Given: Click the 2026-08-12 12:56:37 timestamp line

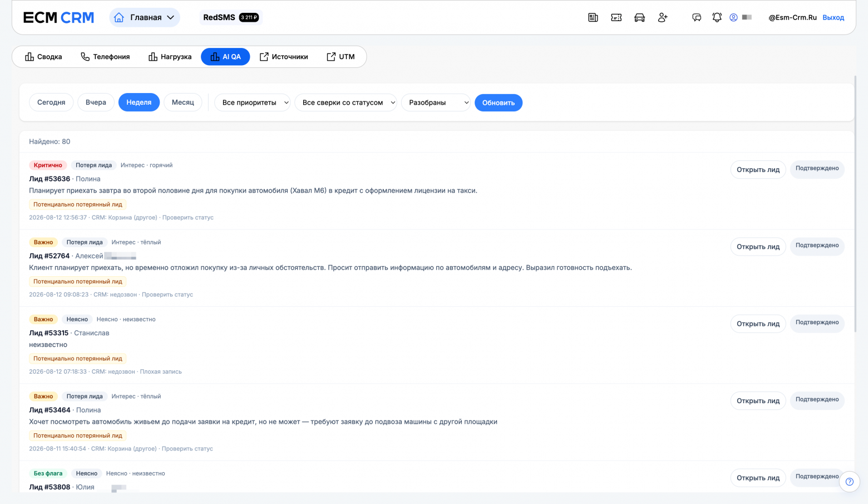Looking at the screenshot, I should [x=121, y=218].
